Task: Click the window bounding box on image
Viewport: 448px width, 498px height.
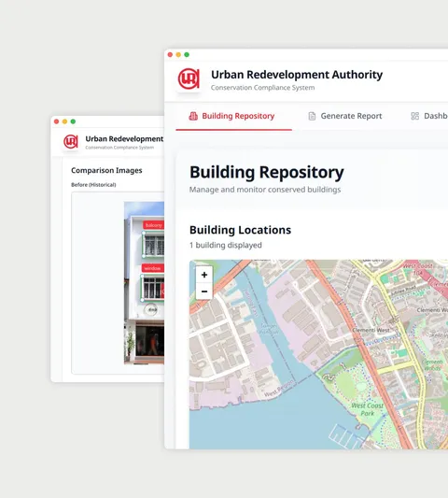Action: (153, 287)
